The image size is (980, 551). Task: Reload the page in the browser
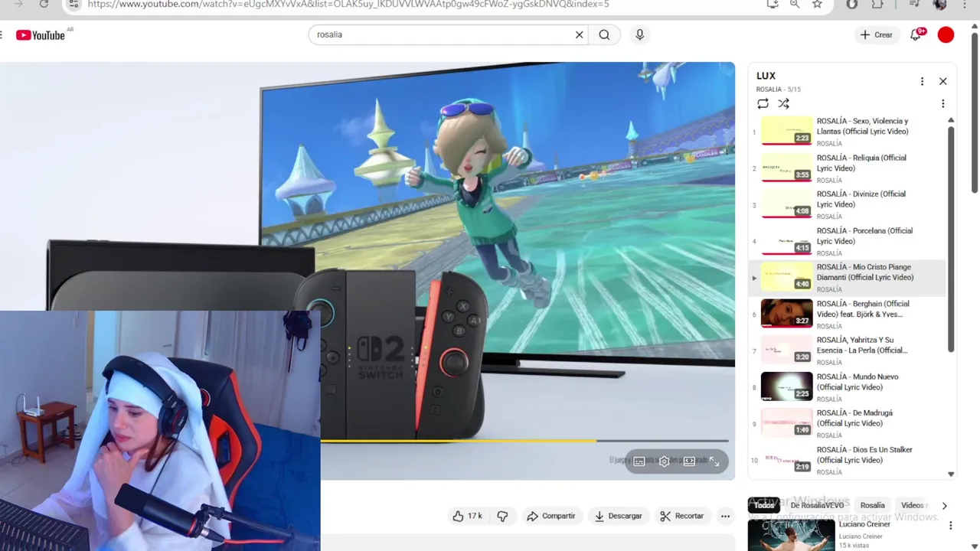pos(44,4)
